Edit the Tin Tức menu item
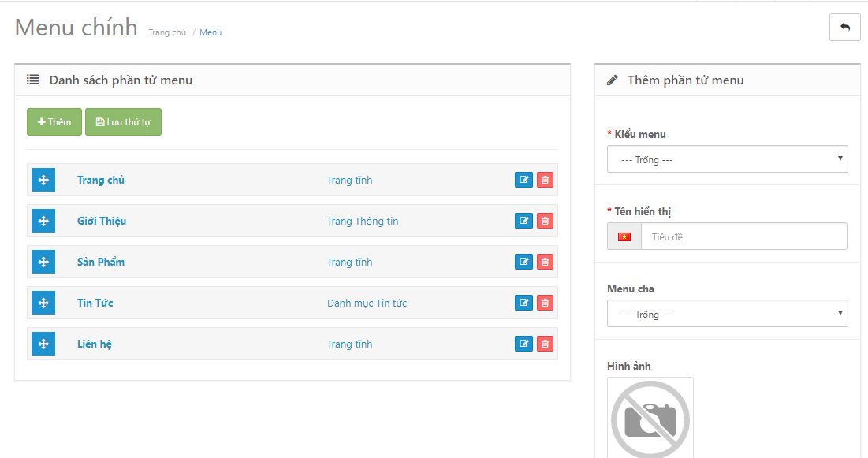The image size is (868, 458). 523,303
